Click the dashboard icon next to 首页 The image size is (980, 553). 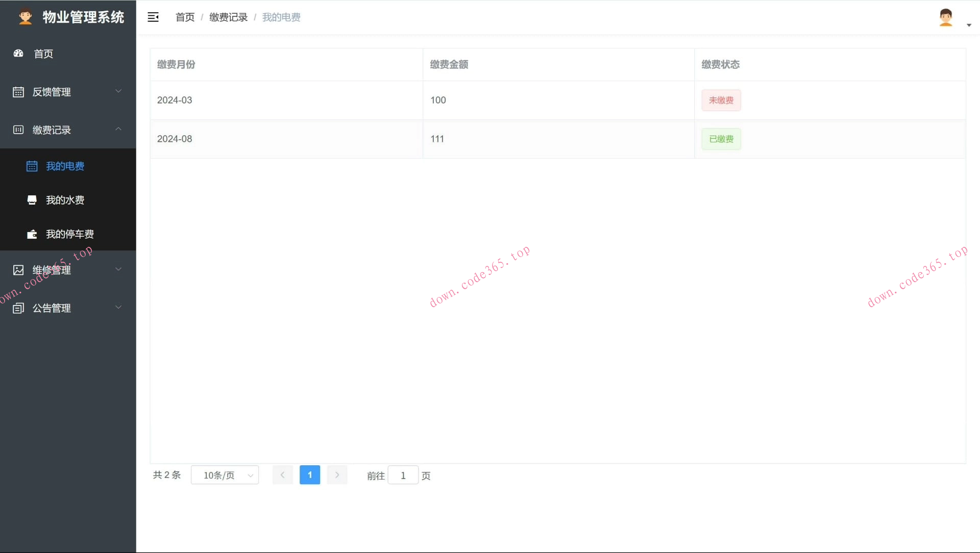click(18, 54)
